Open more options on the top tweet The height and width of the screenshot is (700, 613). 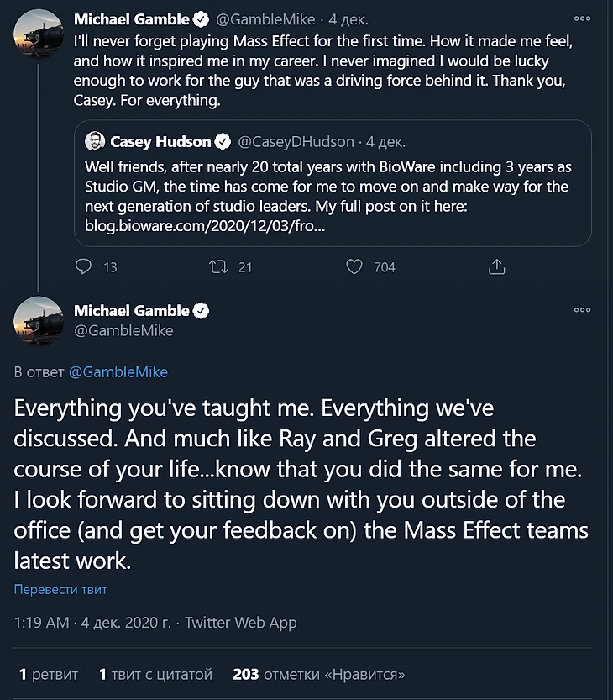[x=582, y=18]
